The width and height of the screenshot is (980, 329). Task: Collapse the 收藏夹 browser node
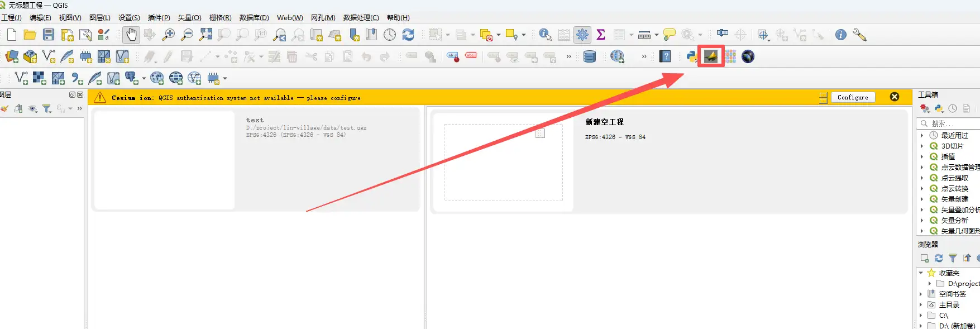pyautogui.click(x=921, y=273)
